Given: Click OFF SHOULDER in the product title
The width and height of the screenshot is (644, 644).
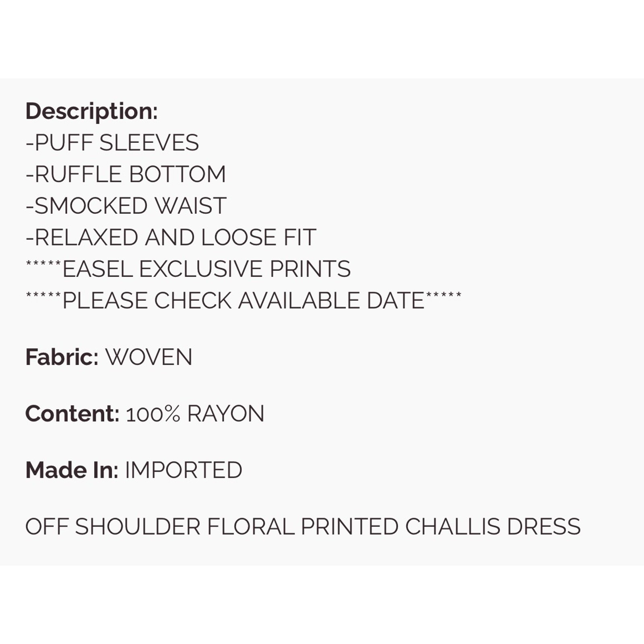Looking at the screenshot, I should [x=113, y=526].
